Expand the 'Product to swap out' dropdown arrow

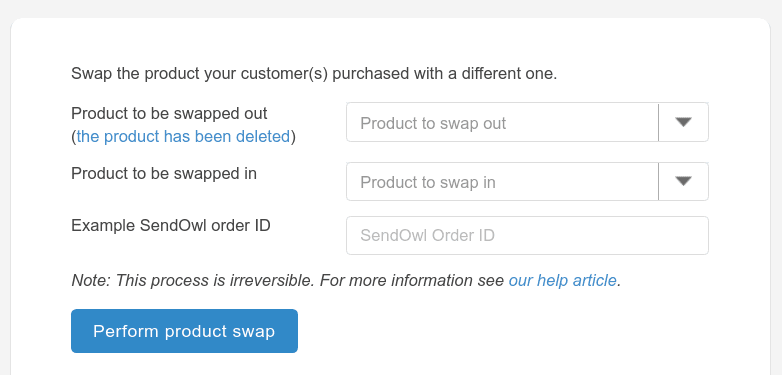(683, 122)
